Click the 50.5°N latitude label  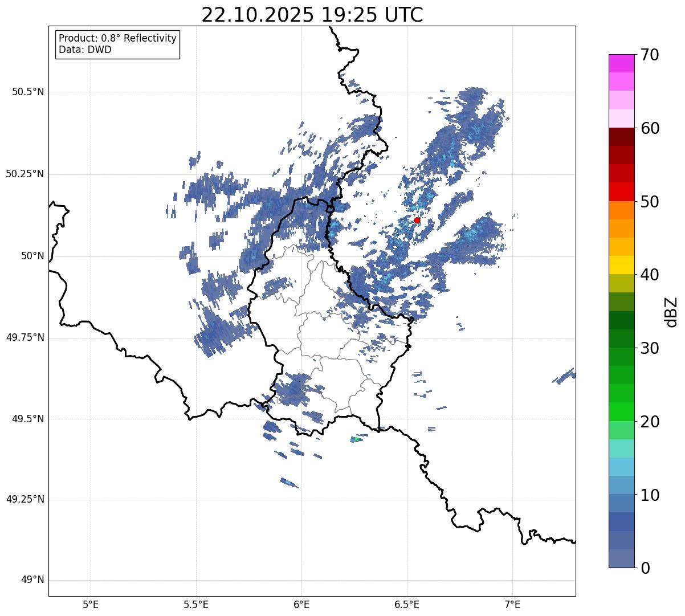[28, 92]
